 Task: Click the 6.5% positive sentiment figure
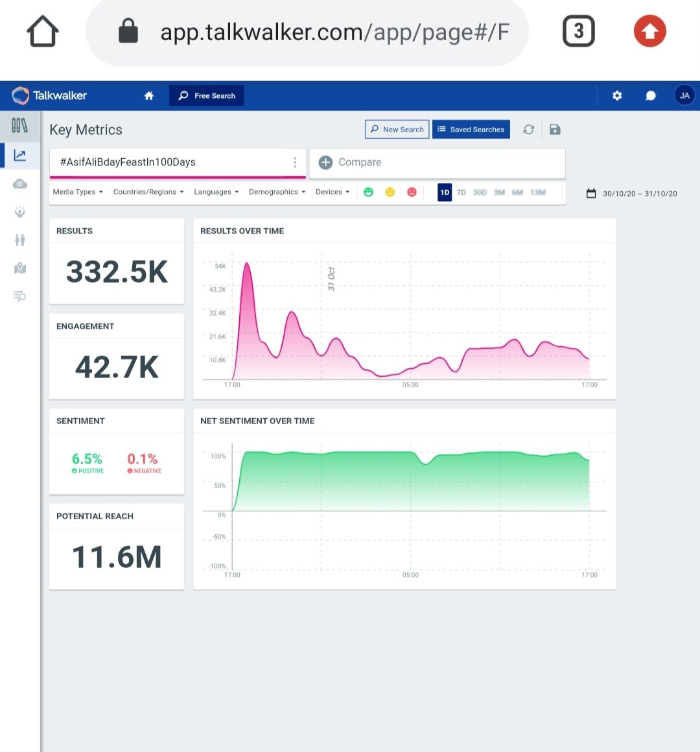pos(87,459)
